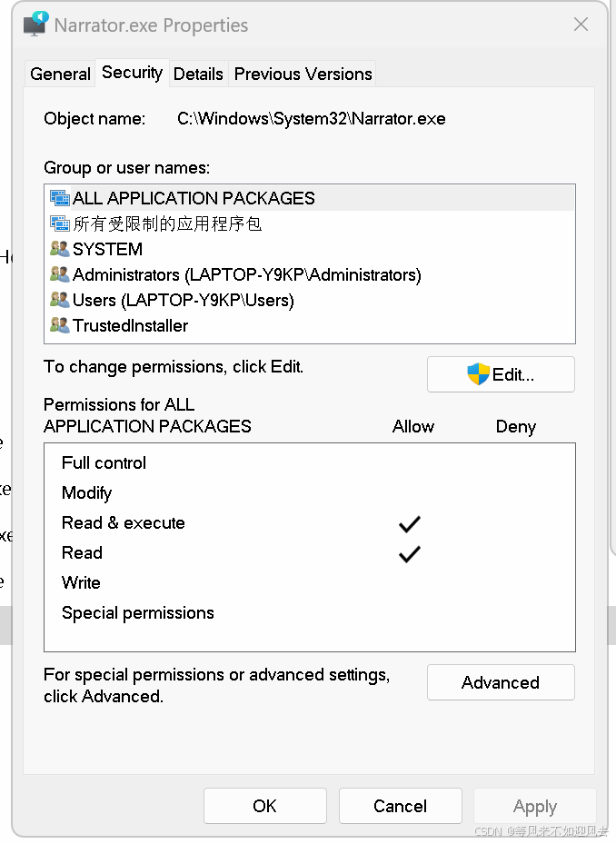Select Administrators (LAPTOP-Y9KP\Administrators) entry
The height and width of the screenshot is (844, 616).
[x=310, y=274]
